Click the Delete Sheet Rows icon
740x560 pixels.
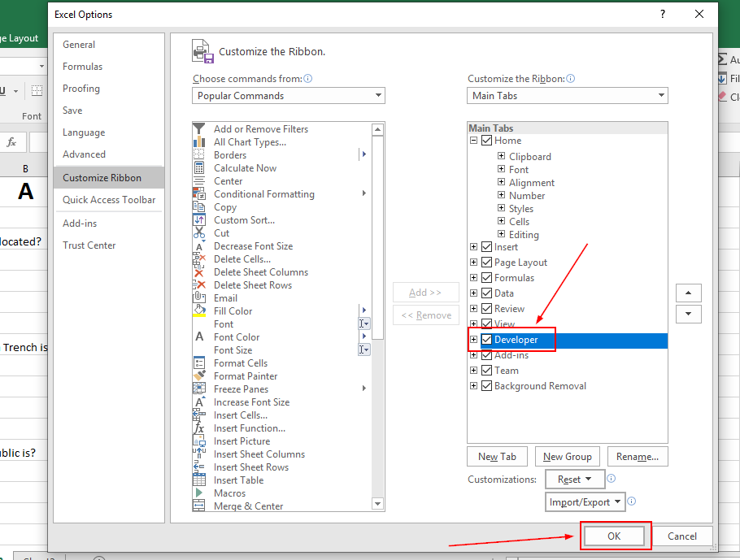pyautogui.click(x=199, y=285)
